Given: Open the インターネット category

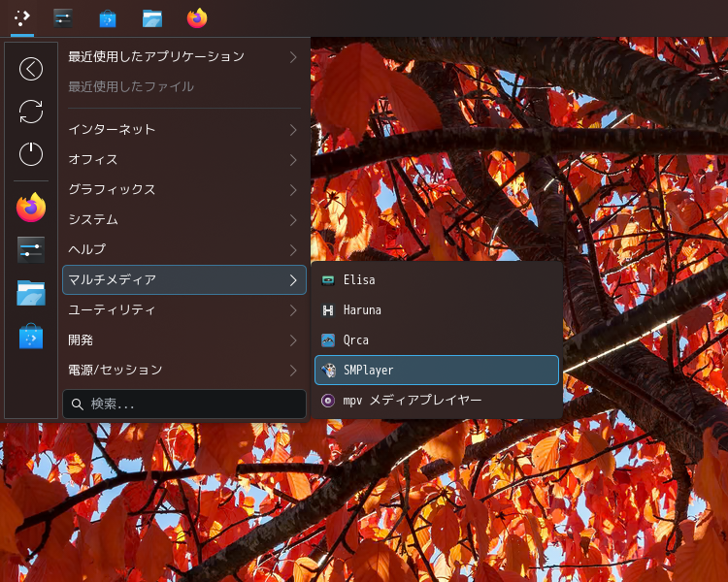Looking at the screenshot, I should (x=184, y=129).
